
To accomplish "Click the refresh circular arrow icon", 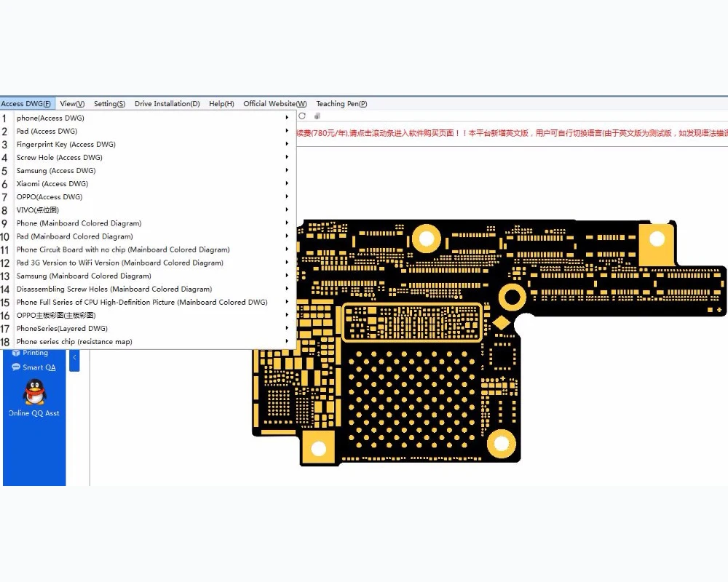I will (x=302, y=116).
